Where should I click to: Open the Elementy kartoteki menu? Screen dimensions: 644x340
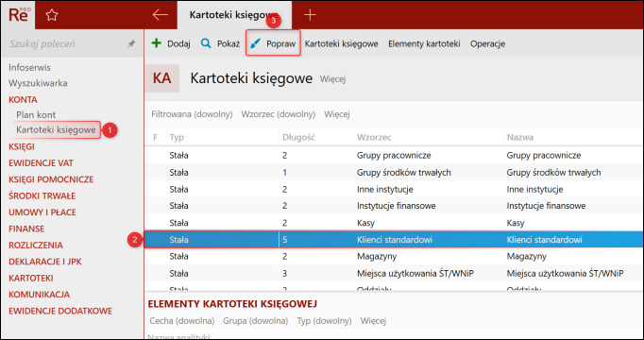point(424,43)
